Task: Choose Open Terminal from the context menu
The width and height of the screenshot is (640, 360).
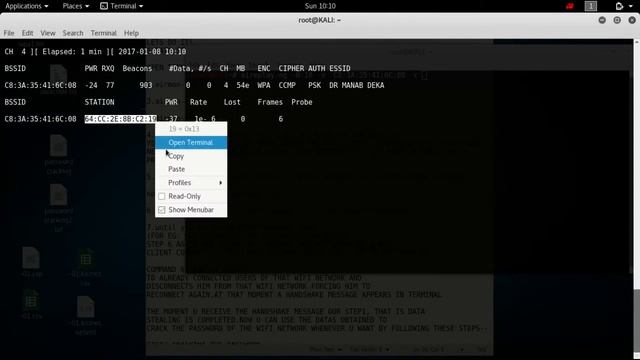Action: click(x=191, y=142)
